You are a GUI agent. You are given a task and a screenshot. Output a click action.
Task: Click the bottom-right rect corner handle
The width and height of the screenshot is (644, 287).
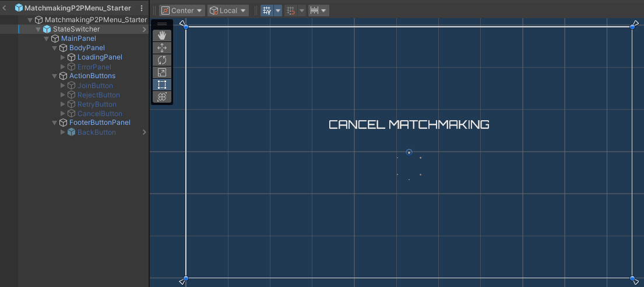(x=632, y=278)
